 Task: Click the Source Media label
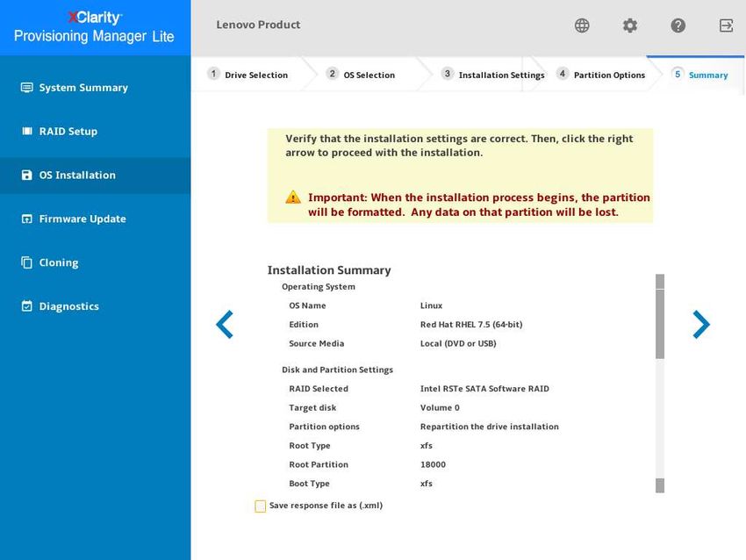coord(316,343)
